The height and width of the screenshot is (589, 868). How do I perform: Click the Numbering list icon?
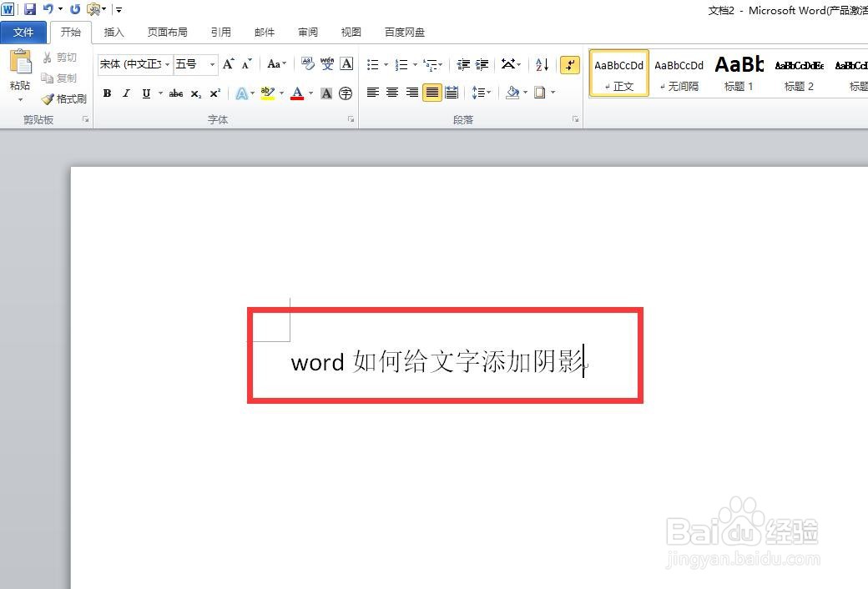click(x=402, y=65)
